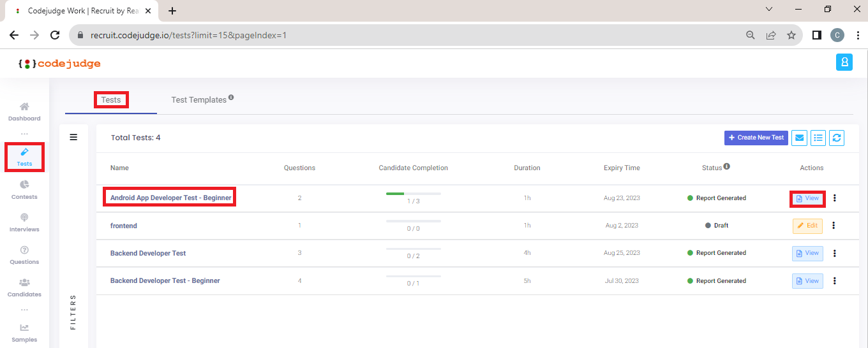This screenshot has width=868, height=348.
Task: Switch to the Tests tab
Action: (111, 100)
